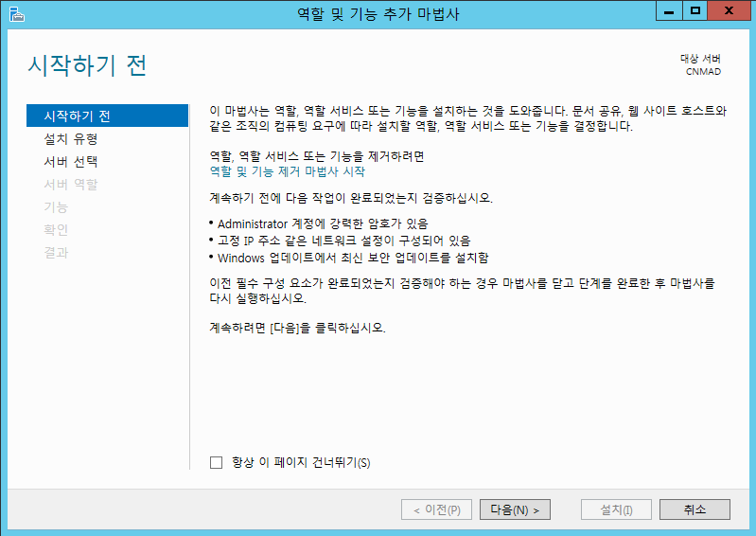Close the wizard window

point(729,11)
